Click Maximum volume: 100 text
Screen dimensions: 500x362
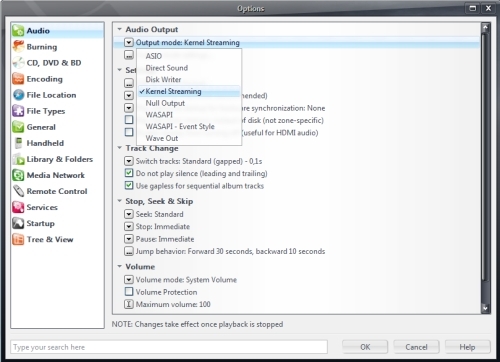click(x=173, y=304)
